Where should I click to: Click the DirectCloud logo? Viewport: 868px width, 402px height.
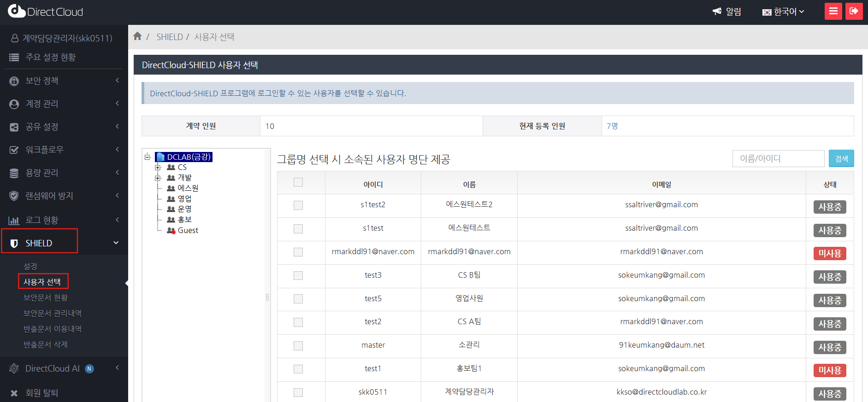45,12
